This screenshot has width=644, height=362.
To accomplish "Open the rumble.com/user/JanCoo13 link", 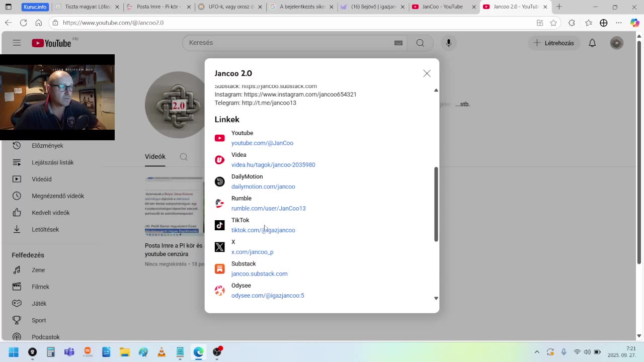I will [x=268, y=208].
